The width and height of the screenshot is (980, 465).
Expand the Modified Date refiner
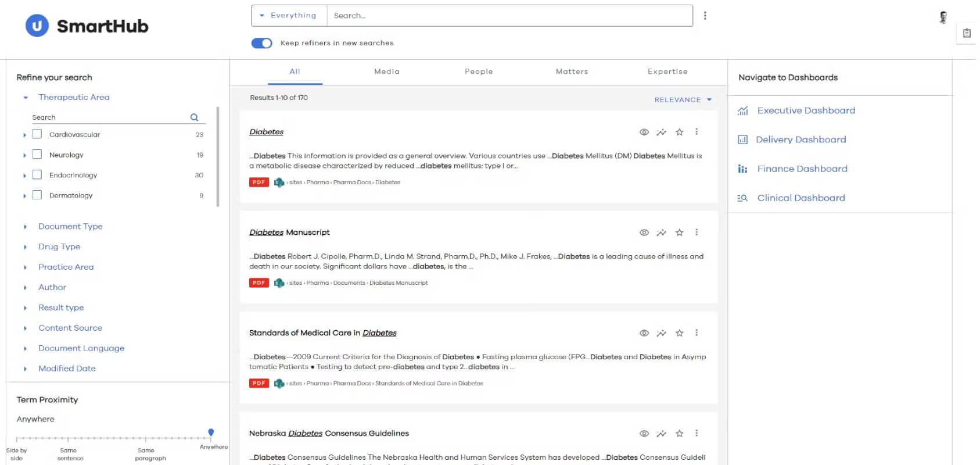[x=25, y=369]
